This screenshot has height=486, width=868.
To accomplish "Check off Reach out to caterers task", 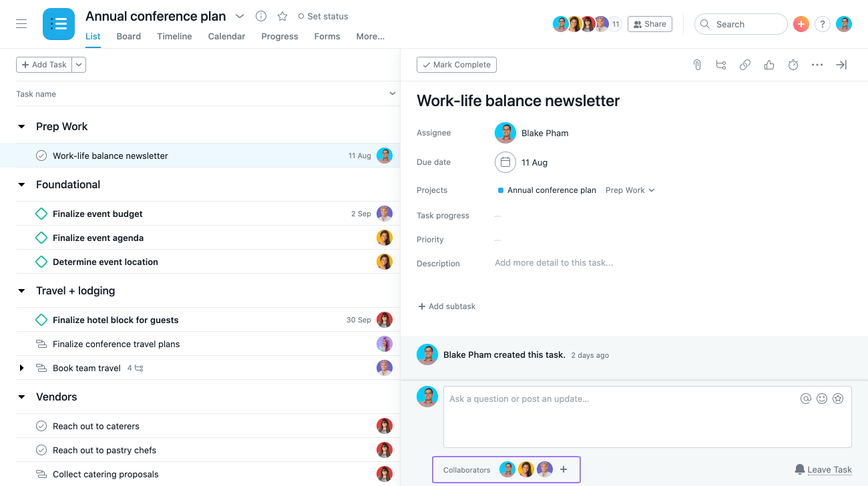I will (x=41, y=426).
